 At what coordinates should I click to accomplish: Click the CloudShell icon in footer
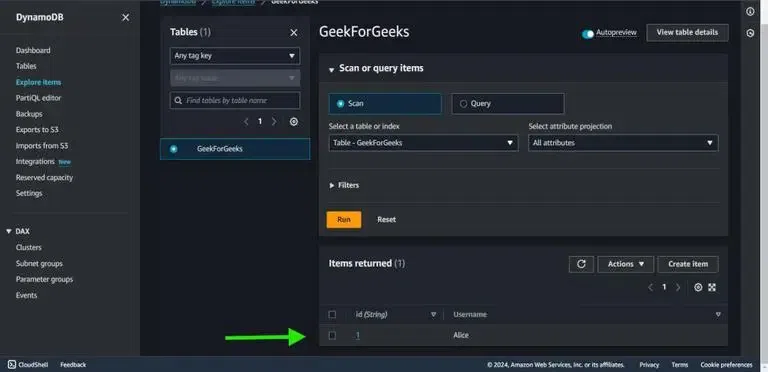(12, 365)
